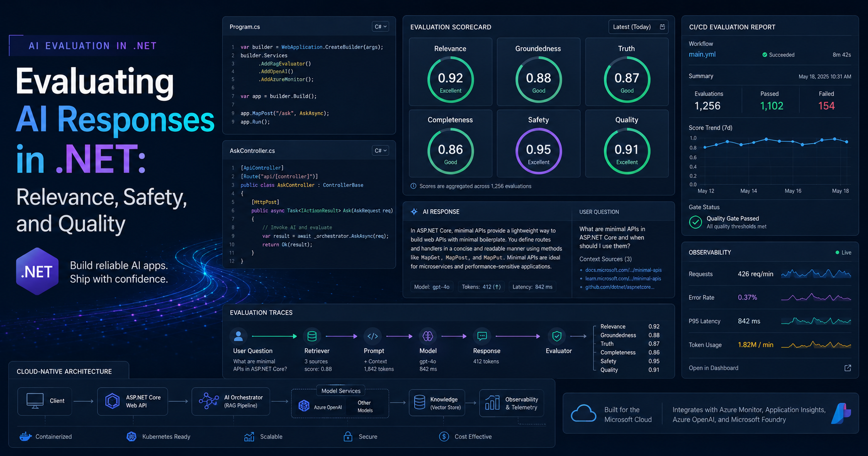868x456 pixels.
Task: Click the Kubernetes Ready wheel icon
Action: (x=131, y=436)
